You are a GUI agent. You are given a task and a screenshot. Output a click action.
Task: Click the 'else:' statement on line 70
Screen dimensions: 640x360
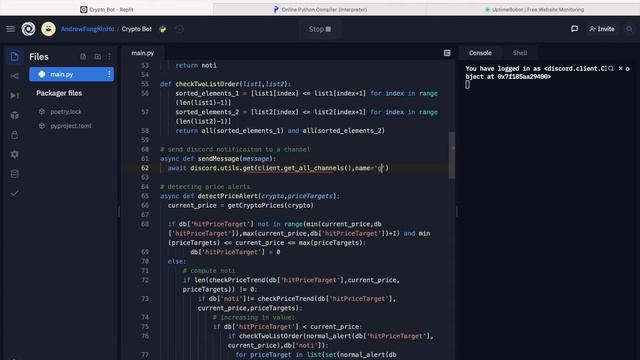(x=177, y=261)
